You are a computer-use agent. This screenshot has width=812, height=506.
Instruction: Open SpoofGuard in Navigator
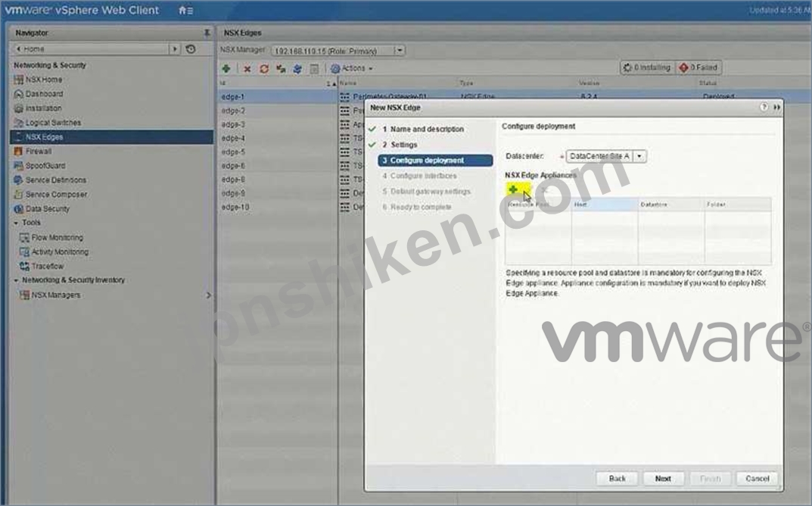[45, 166]
